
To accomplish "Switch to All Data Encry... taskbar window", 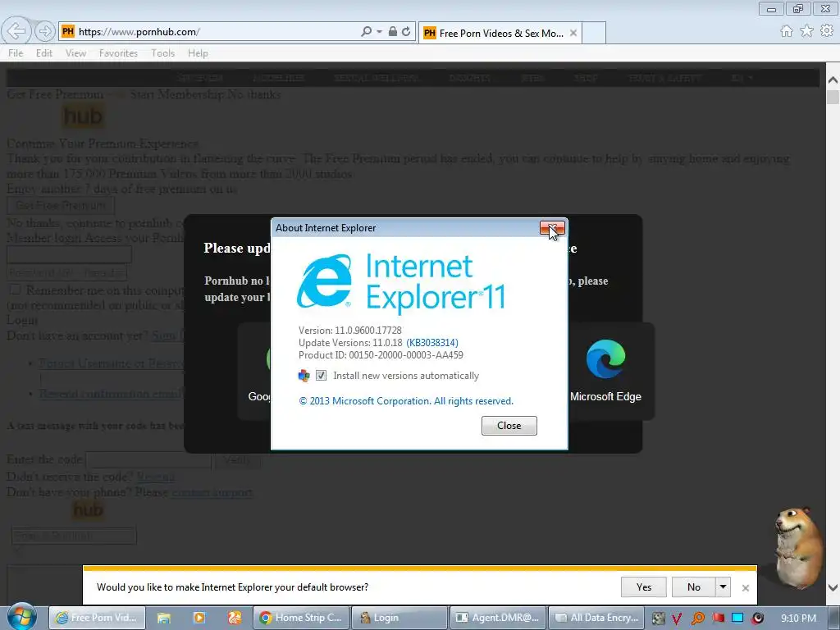I will [x=596, y=618].
